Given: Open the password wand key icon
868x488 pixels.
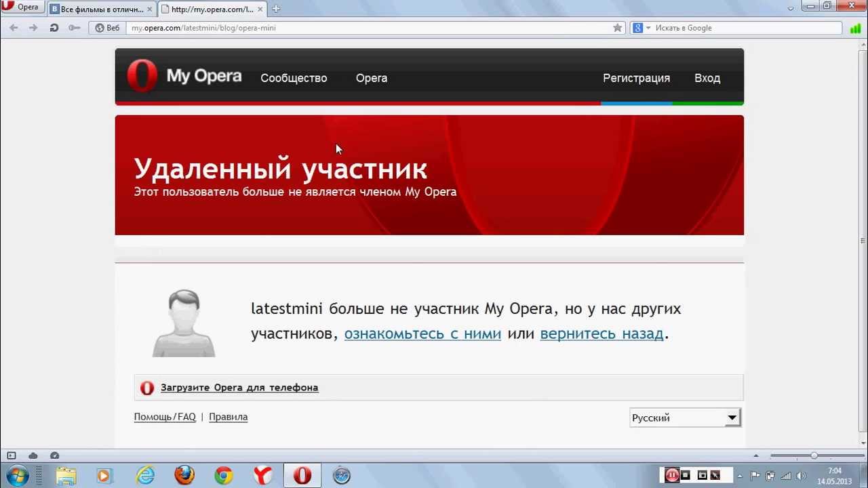Looking at the screenshot, I should (74, 28).
